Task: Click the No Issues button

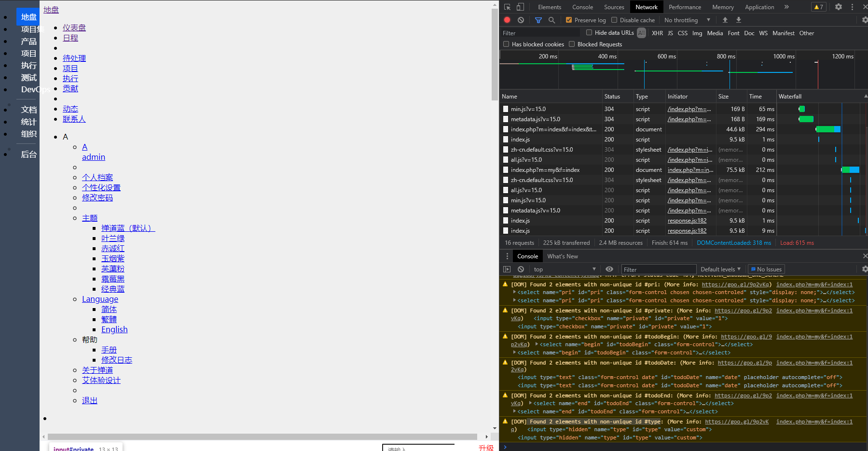Action: tap(766, 269)
